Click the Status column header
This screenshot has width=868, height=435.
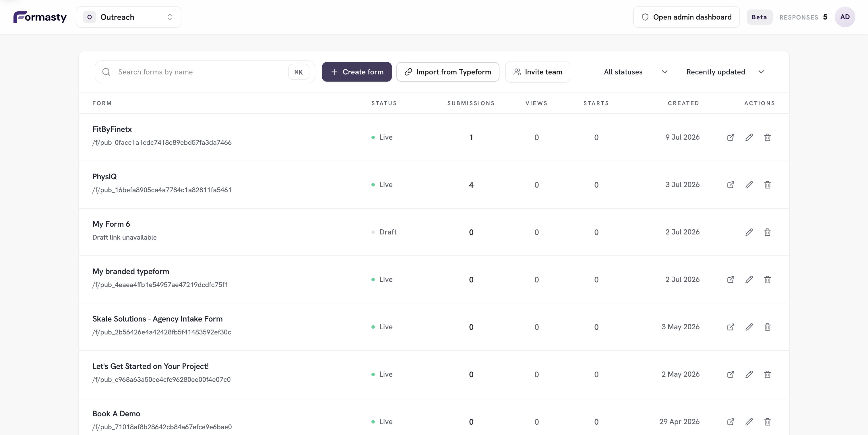384,103
